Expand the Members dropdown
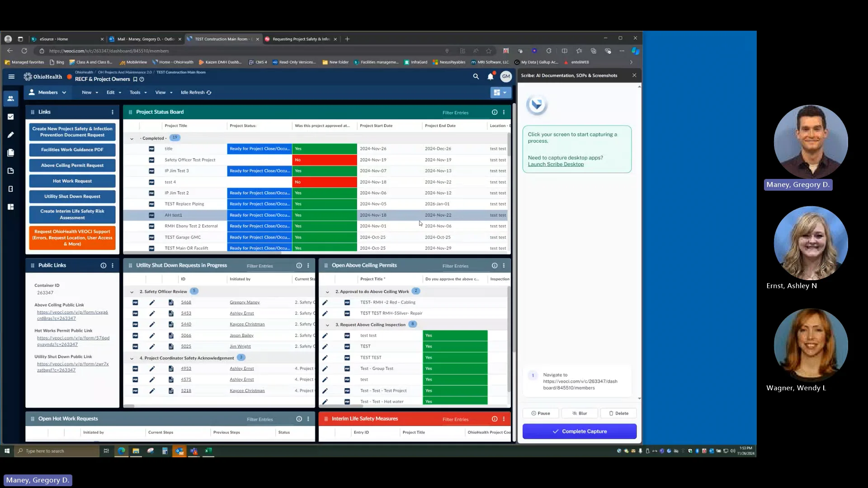 [47, 93]
